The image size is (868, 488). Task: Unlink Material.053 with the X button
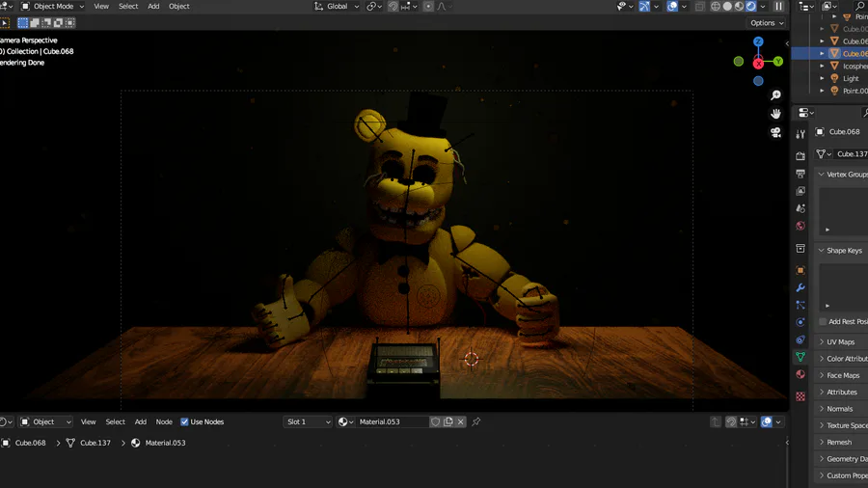pos(461,422)
